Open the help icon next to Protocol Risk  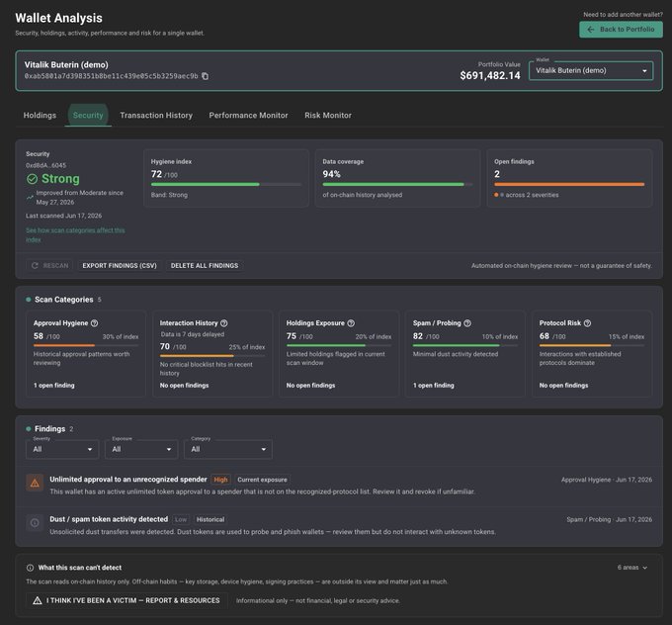pyautogui.click(x=587, y=323)
